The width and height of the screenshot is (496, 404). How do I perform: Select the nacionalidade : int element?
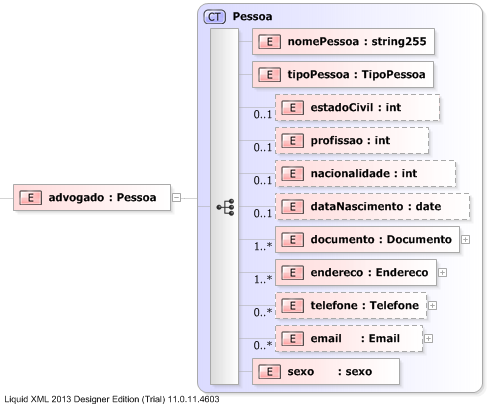pos(366,174)
